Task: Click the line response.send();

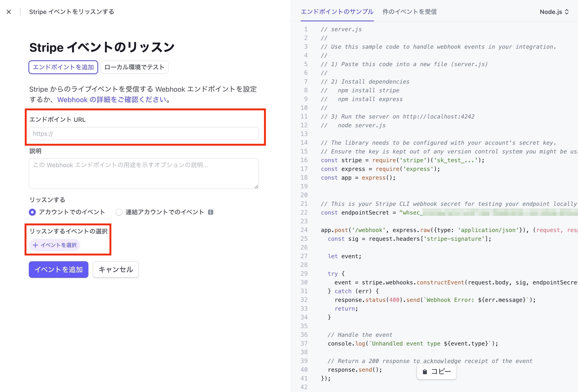Action: pyautogui.click(x=355, y=370)
